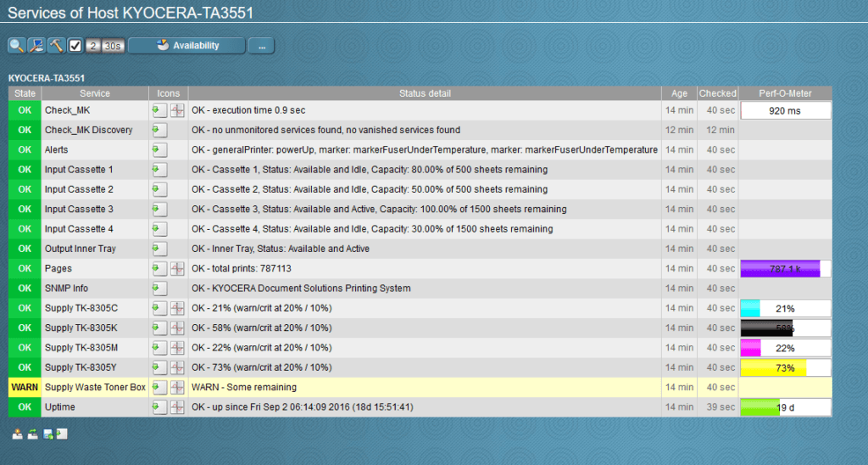Open graph icon for Pages service
The image size is (868, 465).
point(177,268)
